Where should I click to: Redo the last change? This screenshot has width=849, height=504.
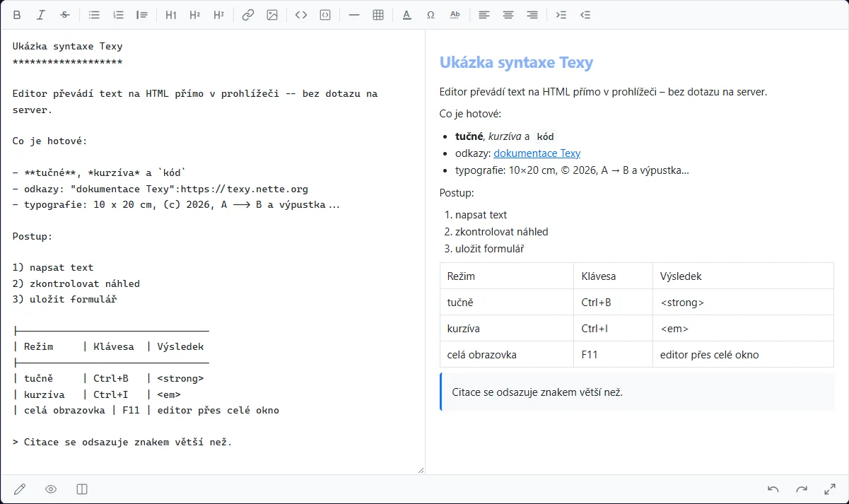pos(802,489)
